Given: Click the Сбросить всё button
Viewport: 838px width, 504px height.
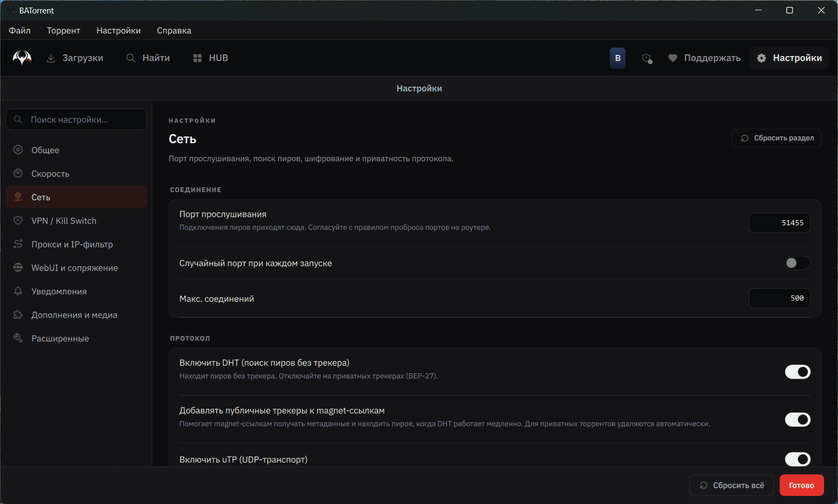Looking at the screenshot, I should point(732,485).
